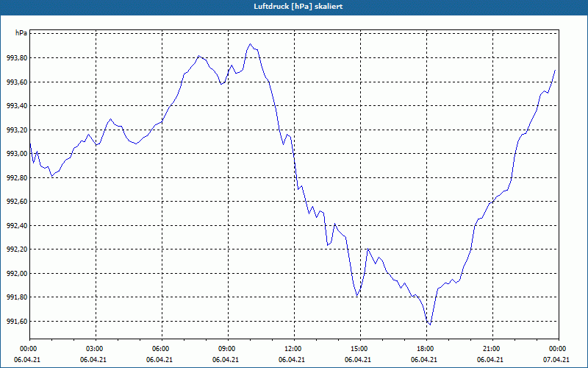The height and width of the screenshot is (368, 588).
Task: Select the 991,60 y-axis value
Action: coord(17,322)
